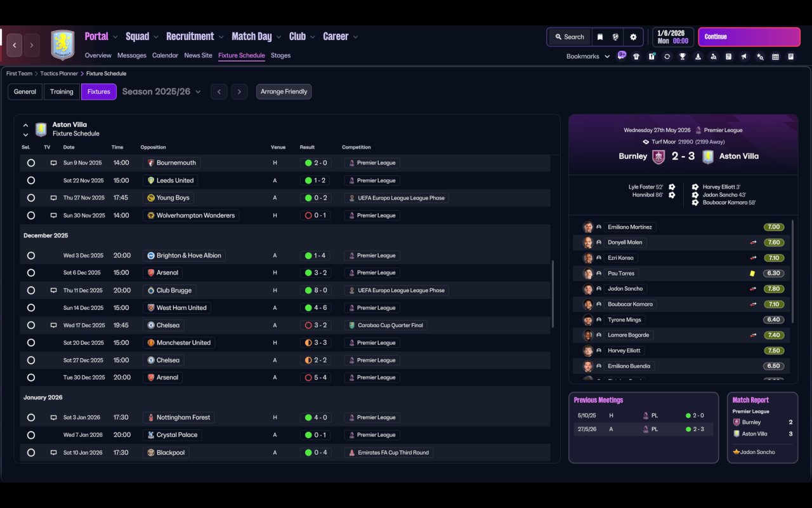Go to previous season with left arrow button

click(219, 92)
